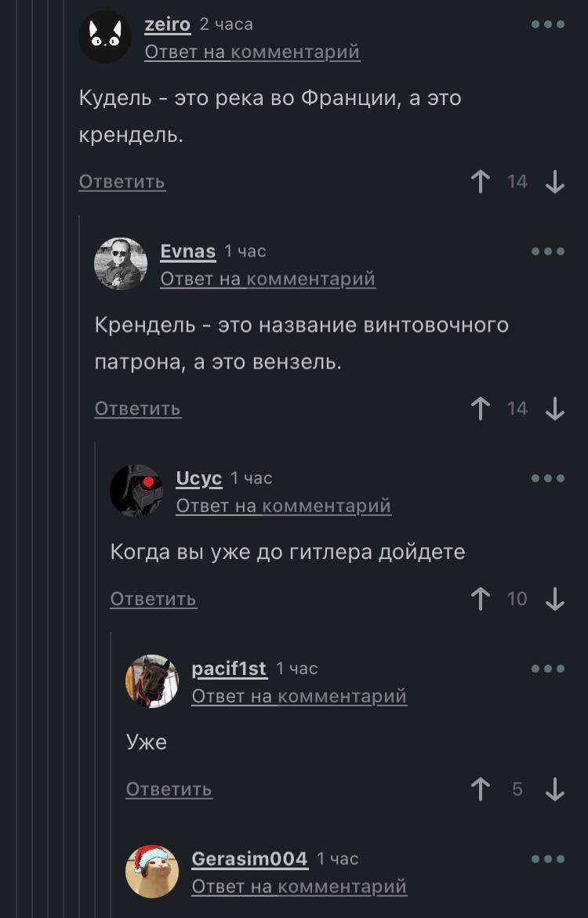
Task: Downvote zeiro's comment
Action: pos(554,182)
